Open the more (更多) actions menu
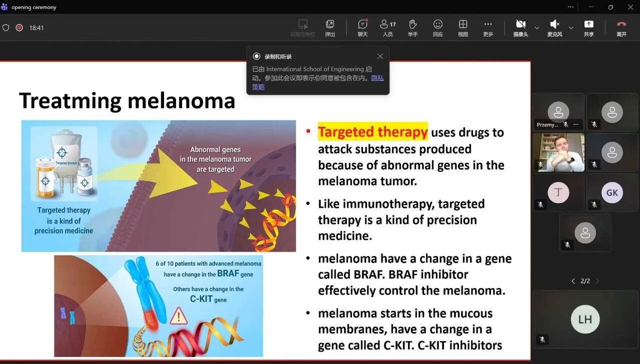640x364 pixels. pyautogui.click(x=488, y=27)
